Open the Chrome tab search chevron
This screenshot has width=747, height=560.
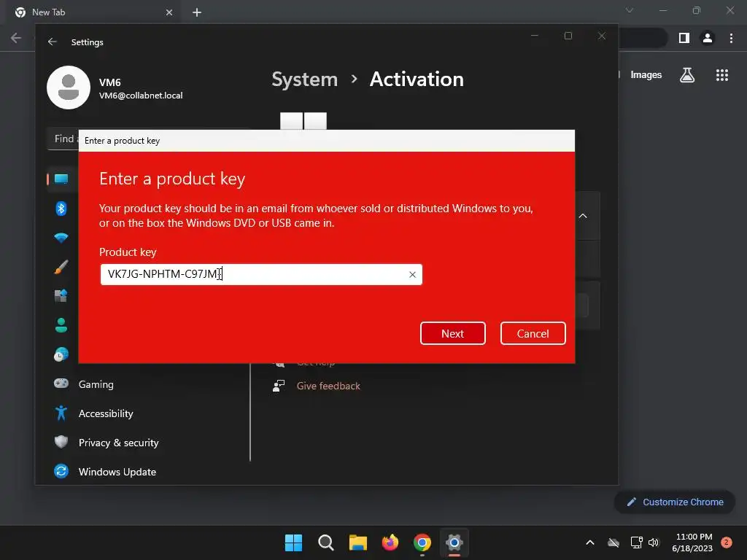click(630, 10)
